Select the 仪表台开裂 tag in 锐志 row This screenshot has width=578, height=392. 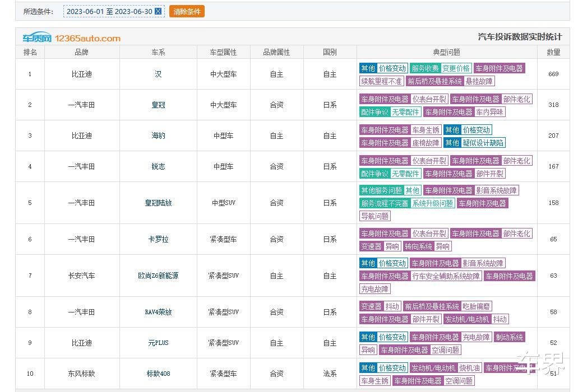click(x=429, y=161)
